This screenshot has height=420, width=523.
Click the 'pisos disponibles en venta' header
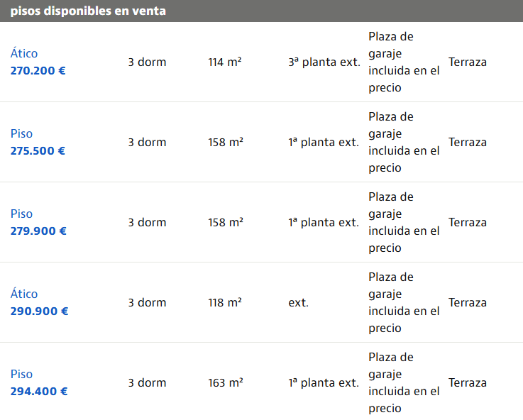click(x=88, y=11)
